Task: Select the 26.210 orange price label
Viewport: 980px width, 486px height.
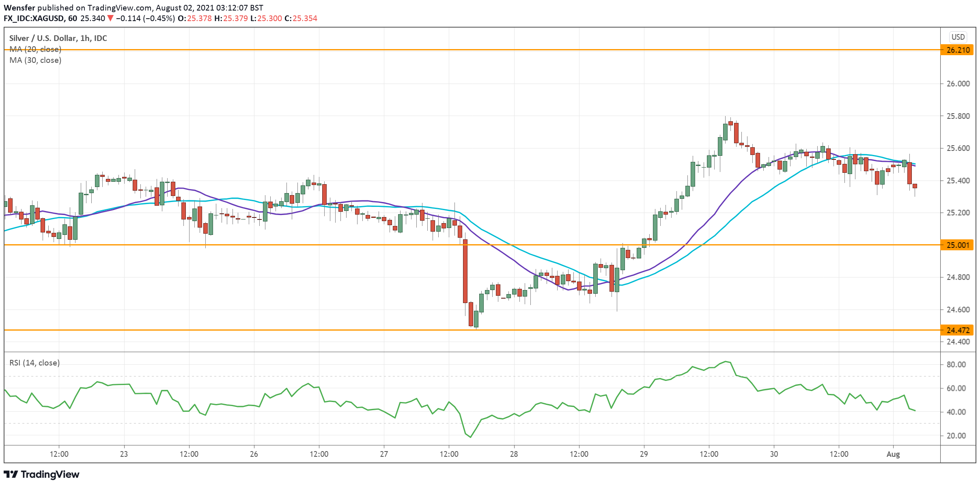Action: point(958,50)
